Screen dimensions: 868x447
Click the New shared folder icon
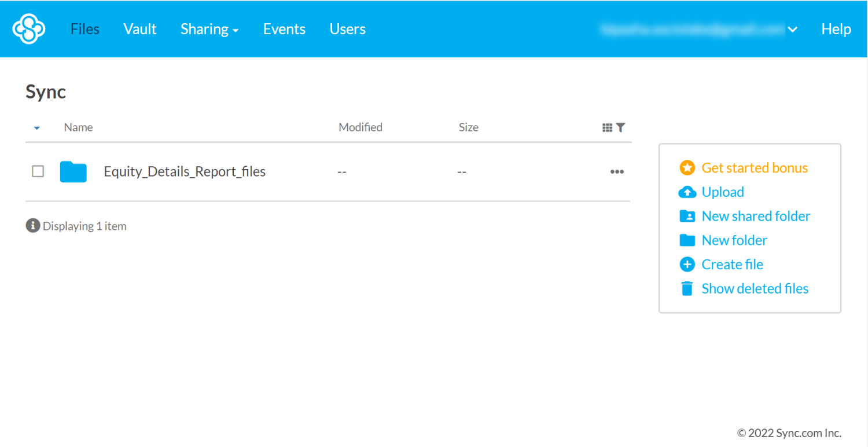[687, 217]
